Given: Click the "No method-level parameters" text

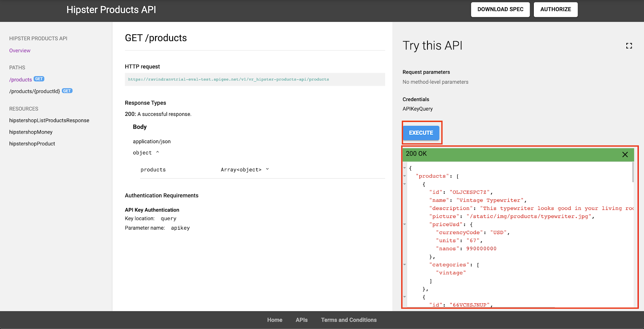Looking at the screenshot, I should (436, 82).
